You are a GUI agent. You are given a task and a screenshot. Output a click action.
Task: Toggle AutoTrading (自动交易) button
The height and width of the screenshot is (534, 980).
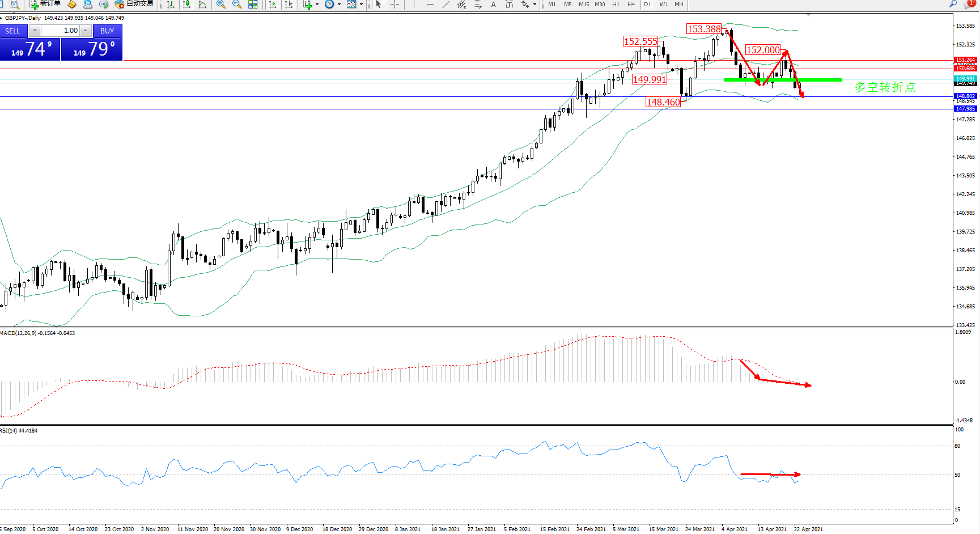134,4
